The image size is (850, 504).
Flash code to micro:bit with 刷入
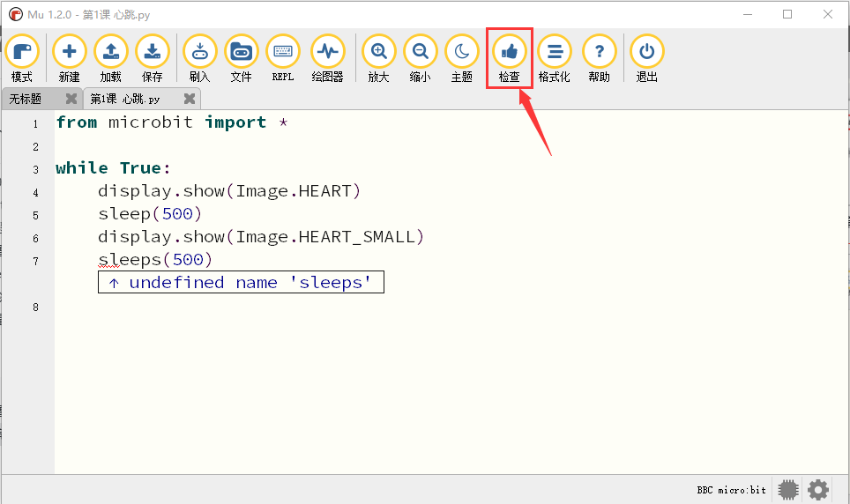tap(200, 58)
